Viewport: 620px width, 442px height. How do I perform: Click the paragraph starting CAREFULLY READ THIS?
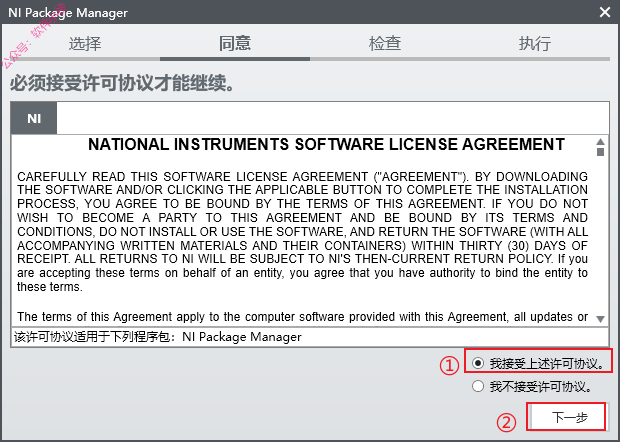pyautogui.click(x=302, y=231)
